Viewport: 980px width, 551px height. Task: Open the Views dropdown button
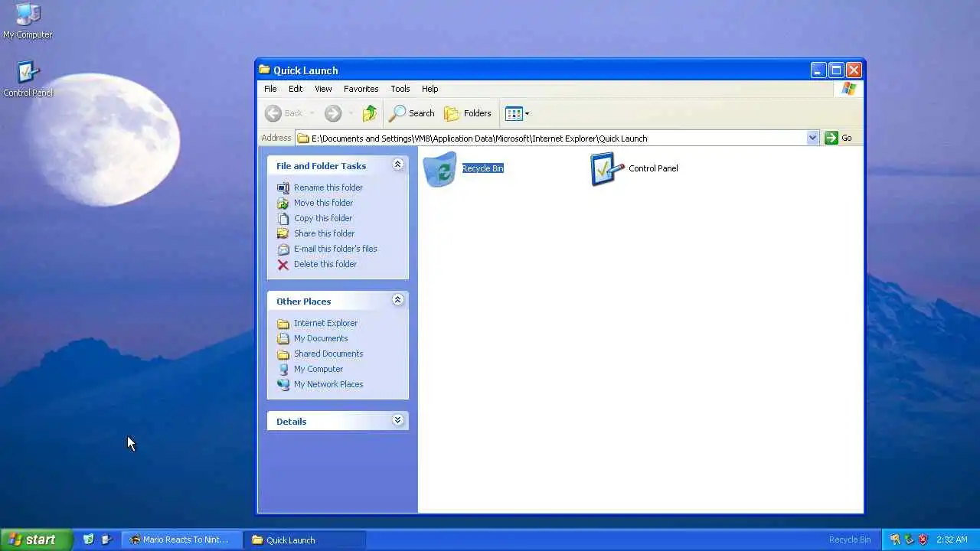pyautogui.click(x=518, y=113)
